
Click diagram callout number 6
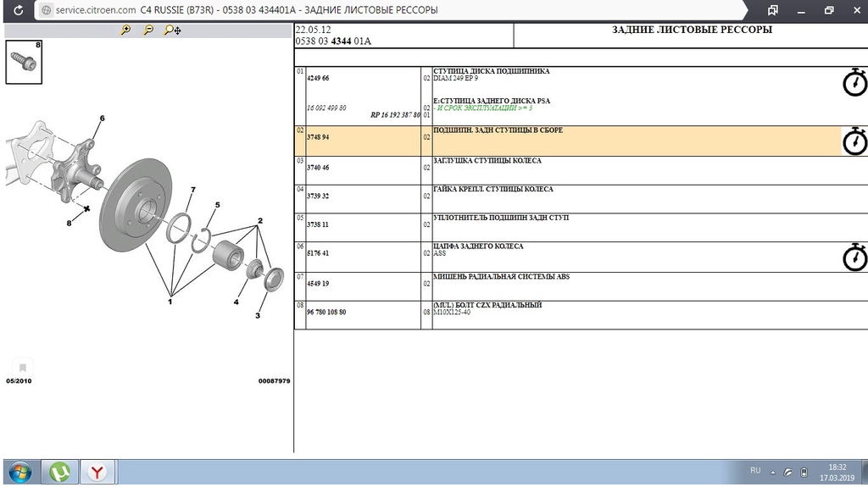click(103, 119)
